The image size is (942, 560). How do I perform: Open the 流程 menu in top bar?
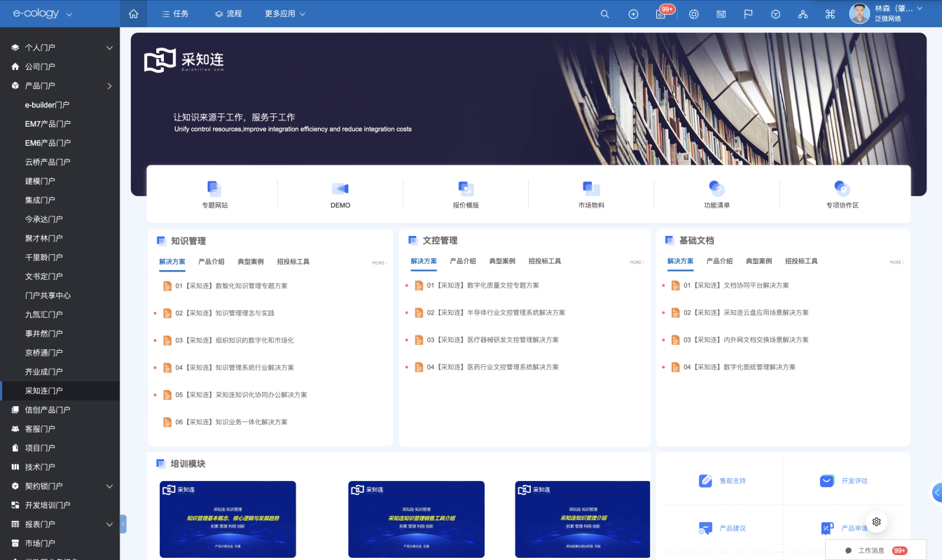(228, 14)
